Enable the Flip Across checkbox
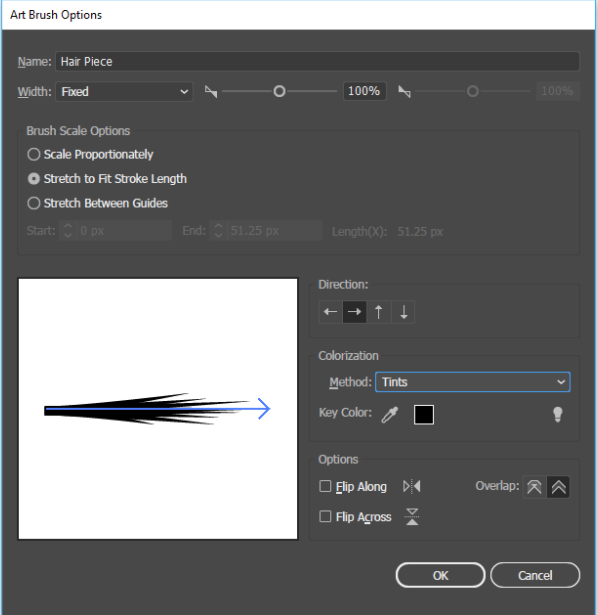 click(x=325, y=516)
